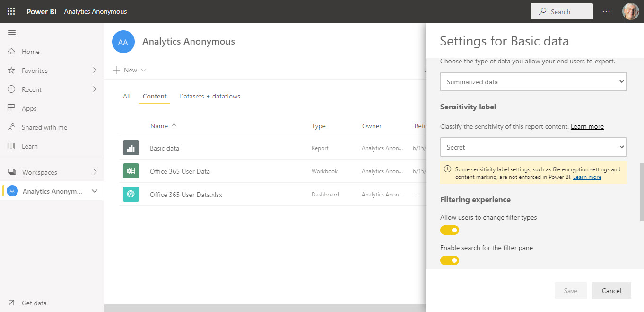Click the info icon in sensitivity notice

pos(447,169)
